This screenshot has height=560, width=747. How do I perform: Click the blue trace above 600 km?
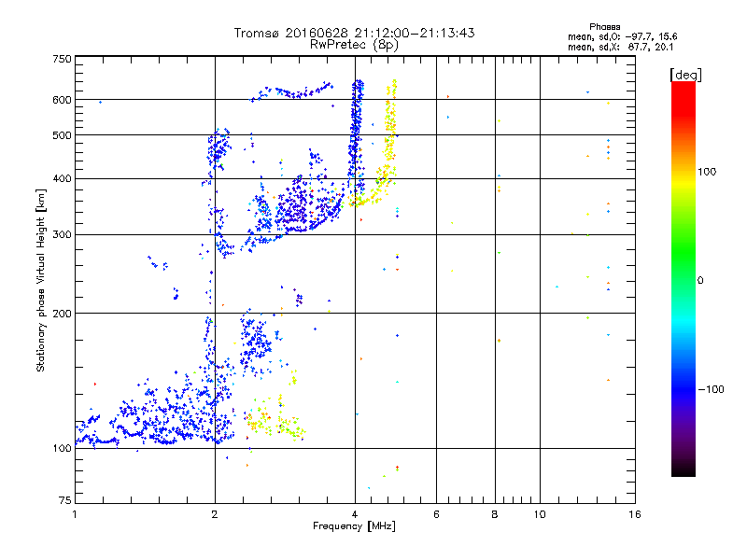click(x=292, y=91)
